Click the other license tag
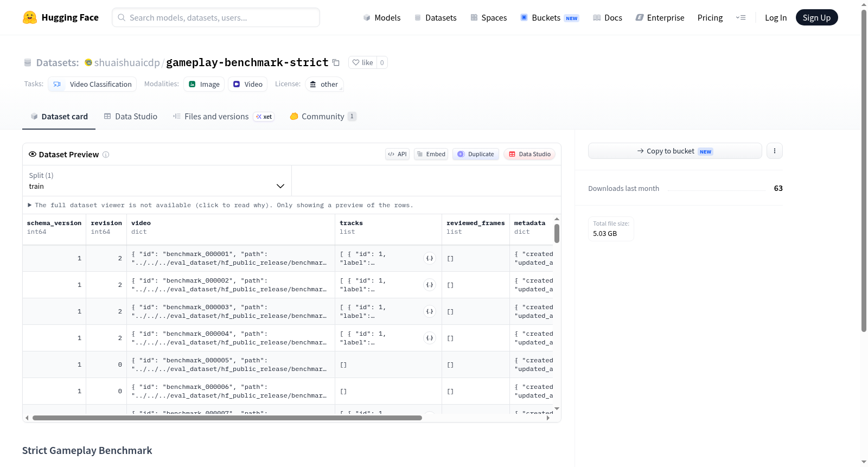 pyautogui.click(x=324, y=84)
